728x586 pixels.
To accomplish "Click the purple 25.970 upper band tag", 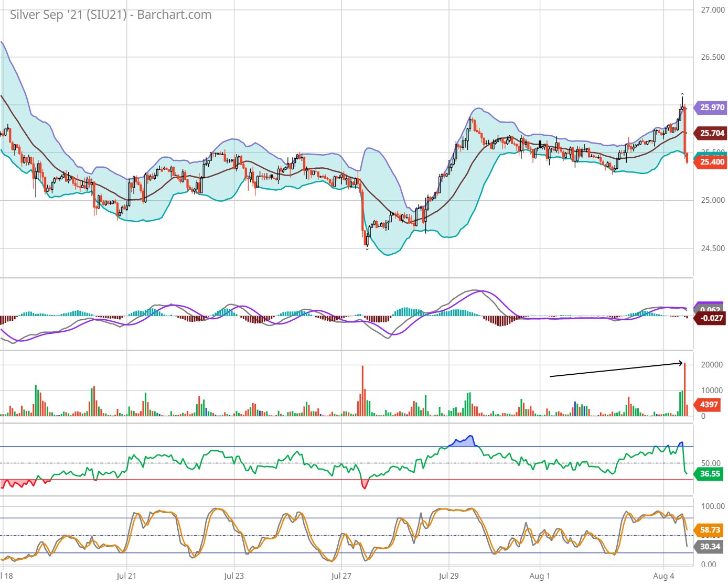I will coord(710,107).
